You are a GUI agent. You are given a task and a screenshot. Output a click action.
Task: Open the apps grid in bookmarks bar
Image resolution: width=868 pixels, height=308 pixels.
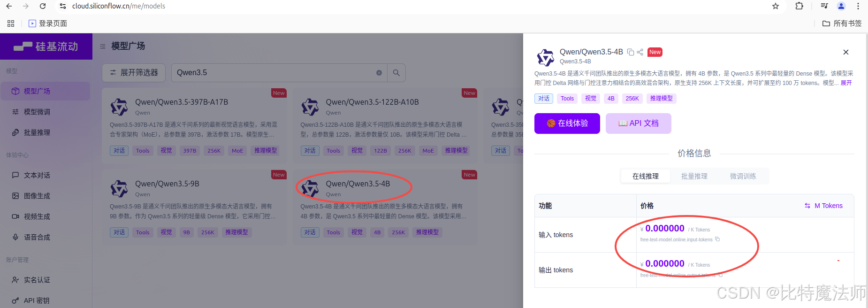(11, 23)
